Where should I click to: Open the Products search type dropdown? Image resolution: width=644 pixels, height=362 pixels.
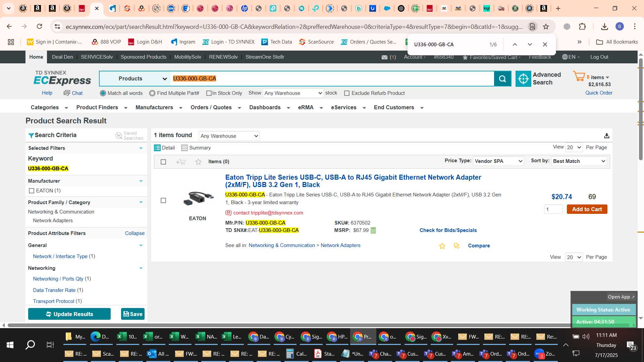pyautogui.click(x=135, y=78)
